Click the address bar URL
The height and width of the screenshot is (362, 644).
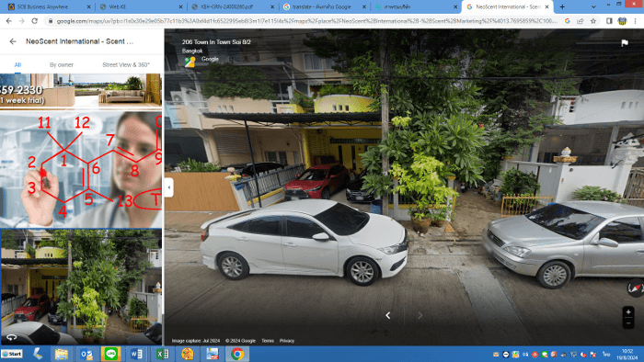tap(306, 21)
